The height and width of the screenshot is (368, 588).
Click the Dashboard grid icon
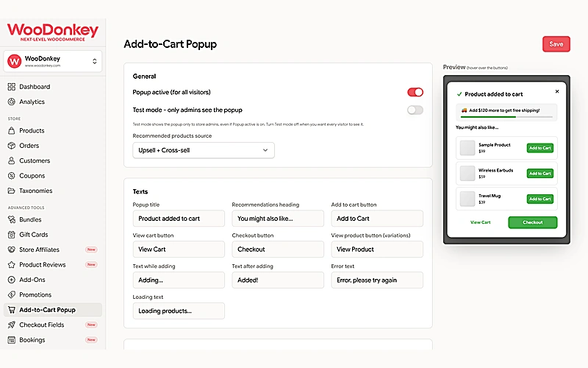12,87
